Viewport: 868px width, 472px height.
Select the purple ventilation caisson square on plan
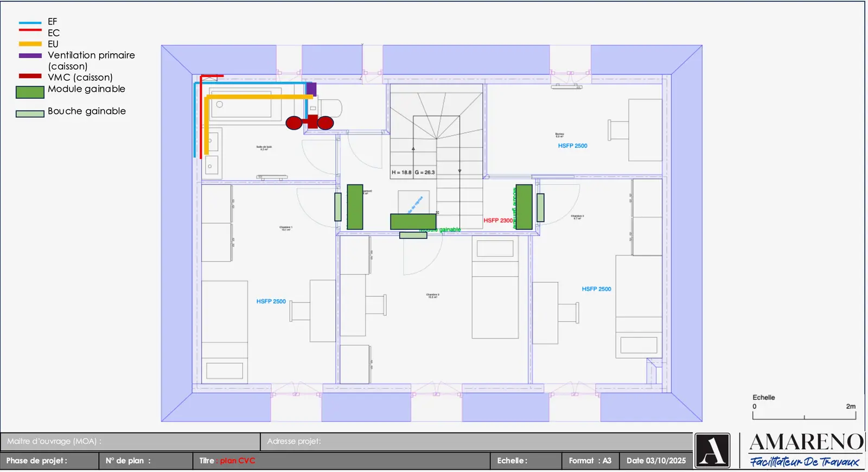(311, 89)
